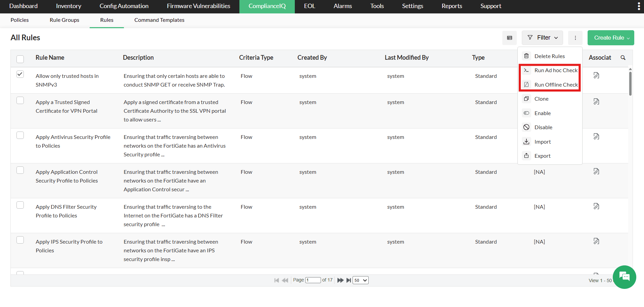Image resolution: width=644 pixels, height=307 pixels.
Task: Click the trash icon for Delete Rules
Action: (526, 56)
